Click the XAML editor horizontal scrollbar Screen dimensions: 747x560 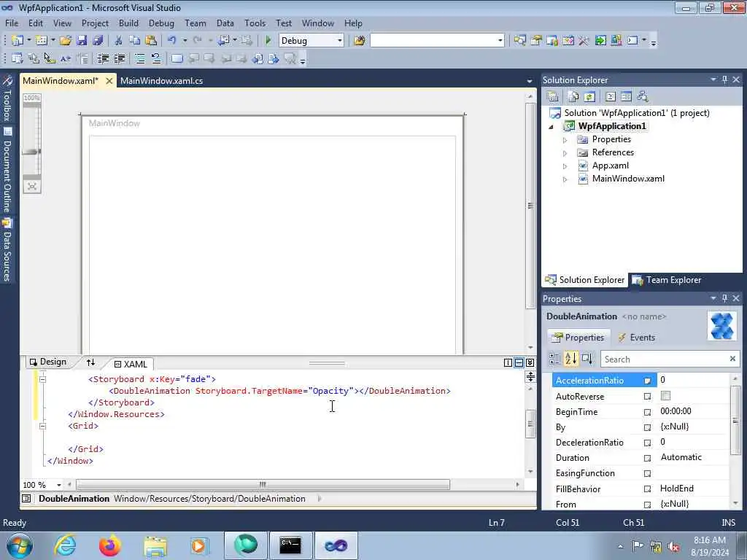tap(263, 485)
